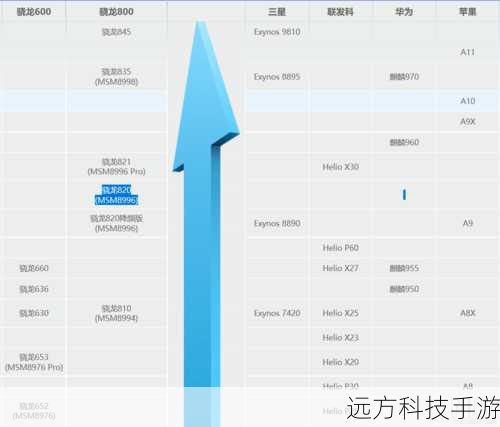Click the highlighted 骁龙820 (MSM8996) cell
This screenshot has height=427, width=500.
pyautogui.click(x=116, y=195)
